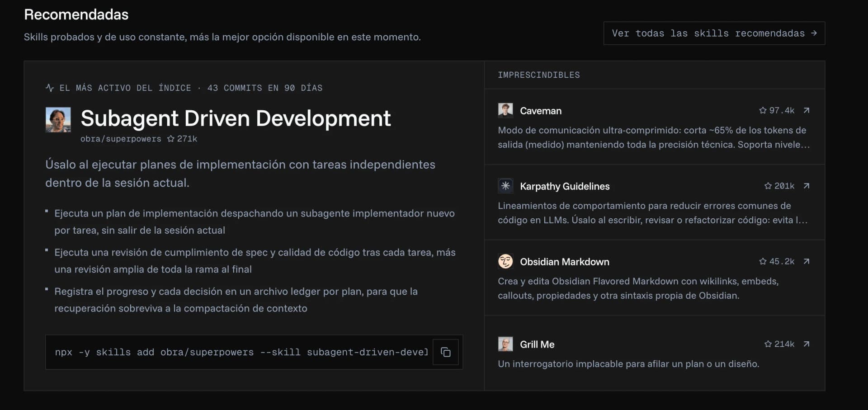
Task: Click the Grill Me avatar image
Action: 505,344
